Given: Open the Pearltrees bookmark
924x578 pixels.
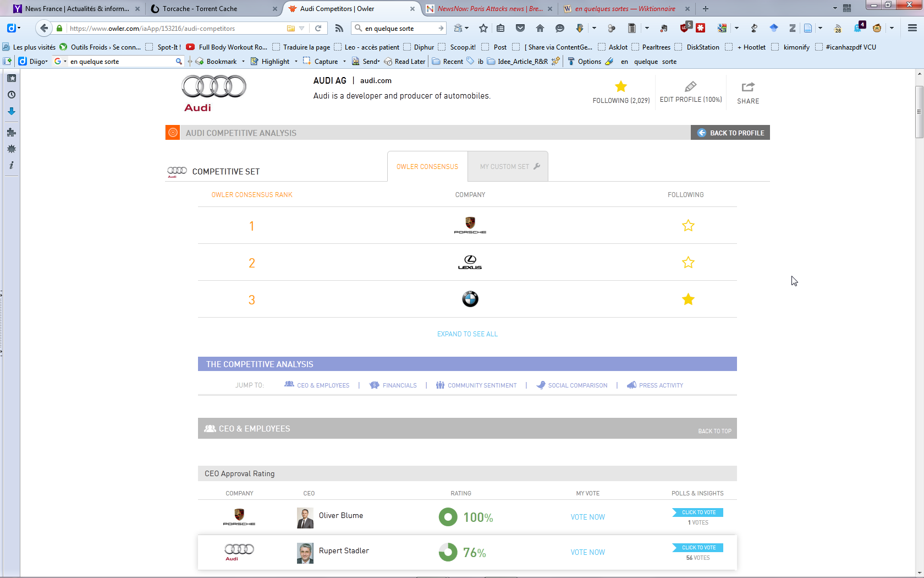Looking at the screenshot, I should (651, 47).
